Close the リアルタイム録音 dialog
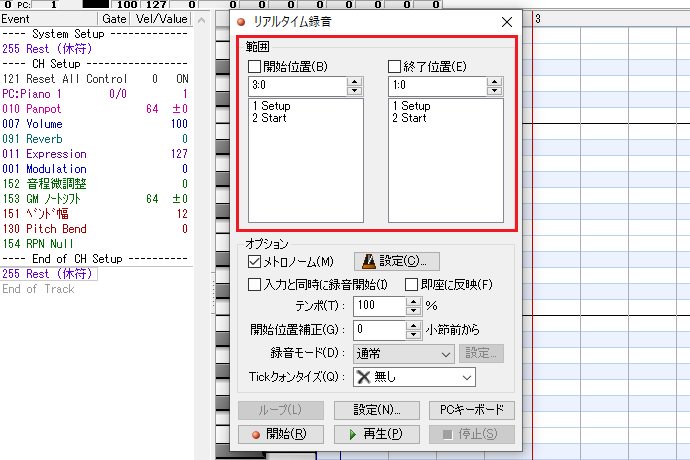 pyautogui.click(x=506, y=22)
